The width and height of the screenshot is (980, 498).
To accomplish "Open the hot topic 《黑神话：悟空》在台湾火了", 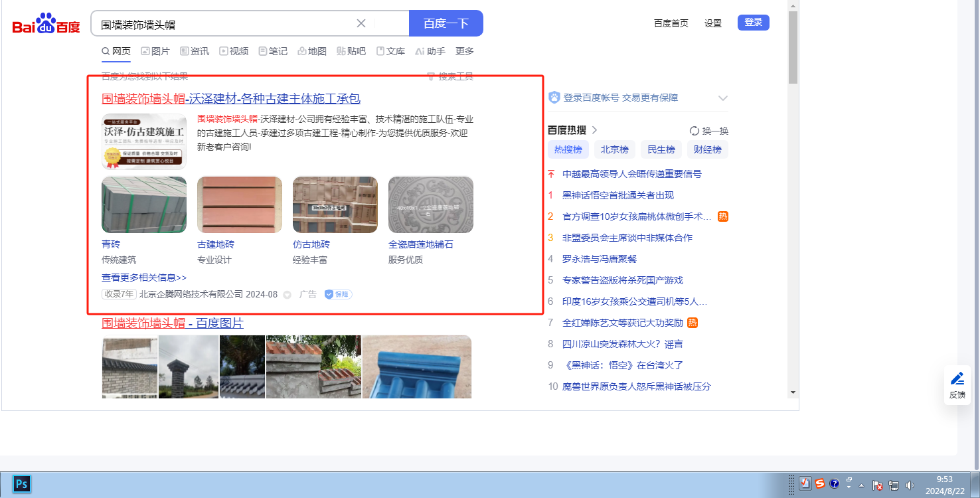I will click(x=623, y=365).
